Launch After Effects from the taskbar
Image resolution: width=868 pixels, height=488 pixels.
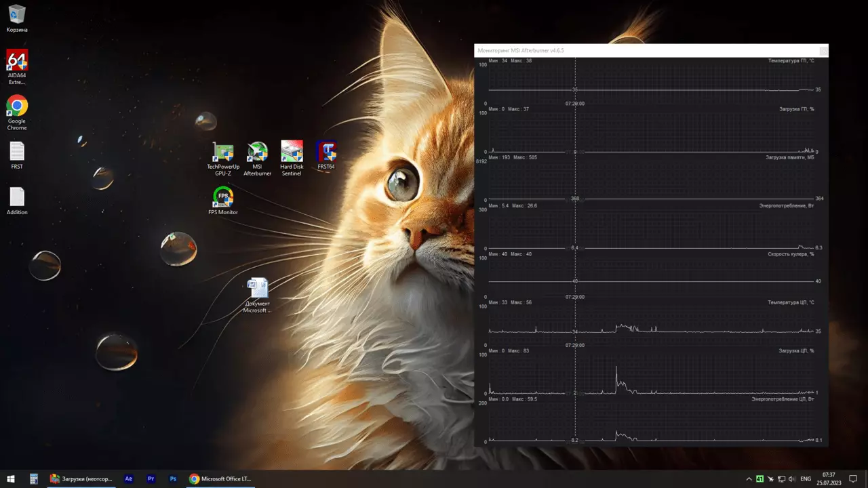coord(129,479)
